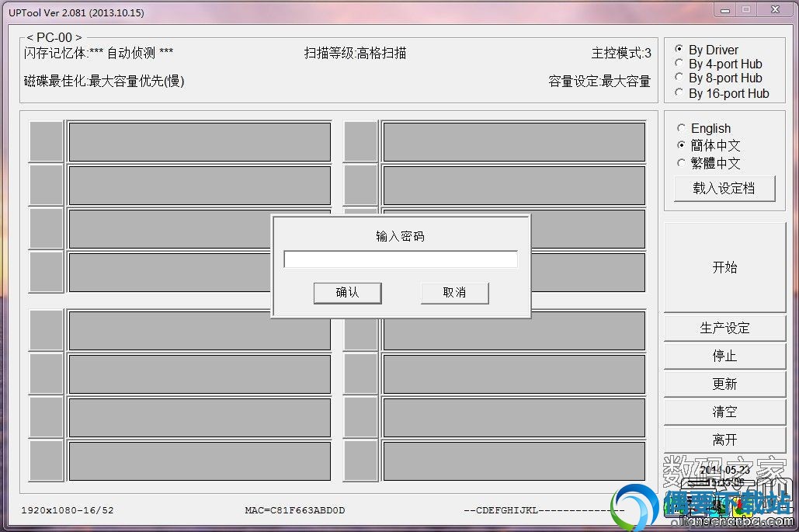
Task: Click the 扫描等级:高格扫描 text
Action: pyautogui.click(x=355, y=53)
